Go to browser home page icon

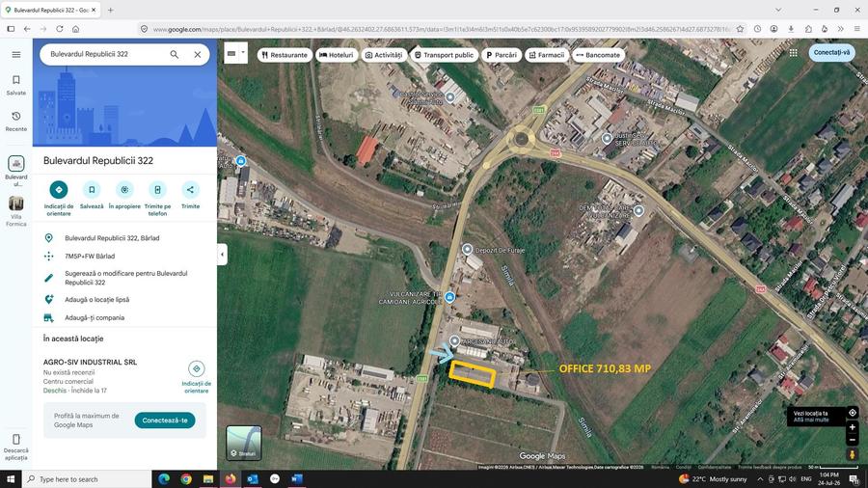[x=76, y=29]
